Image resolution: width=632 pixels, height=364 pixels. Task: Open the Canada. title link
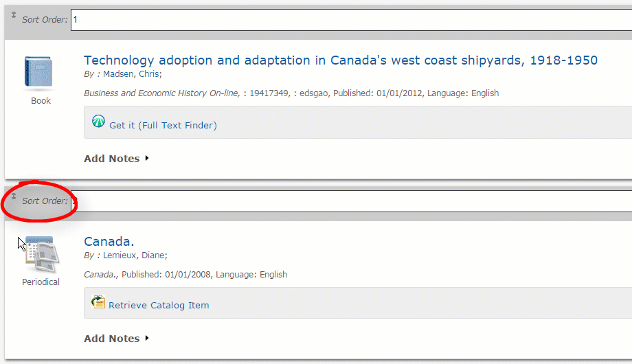click(x=109, y=242)
